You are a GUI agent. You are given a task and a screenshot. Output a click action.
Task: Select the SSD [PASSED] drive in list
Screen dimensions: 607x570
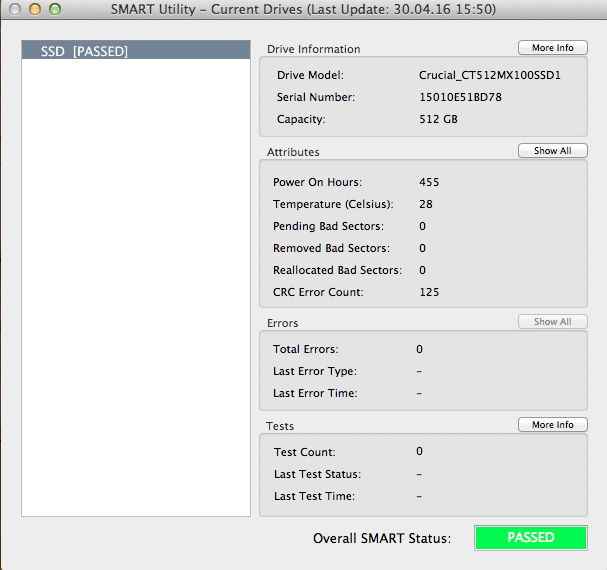tap(136, 50)
